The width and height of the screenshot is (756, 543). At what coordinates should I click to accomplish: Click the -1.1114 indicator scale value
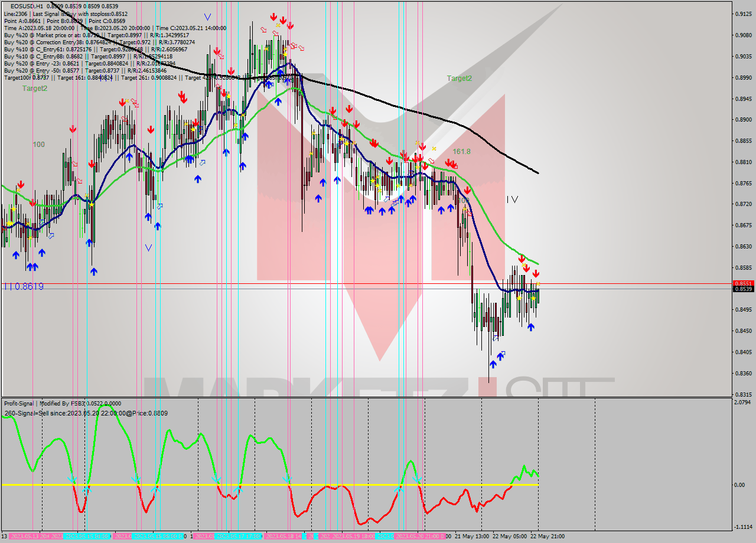coord(742,527)
